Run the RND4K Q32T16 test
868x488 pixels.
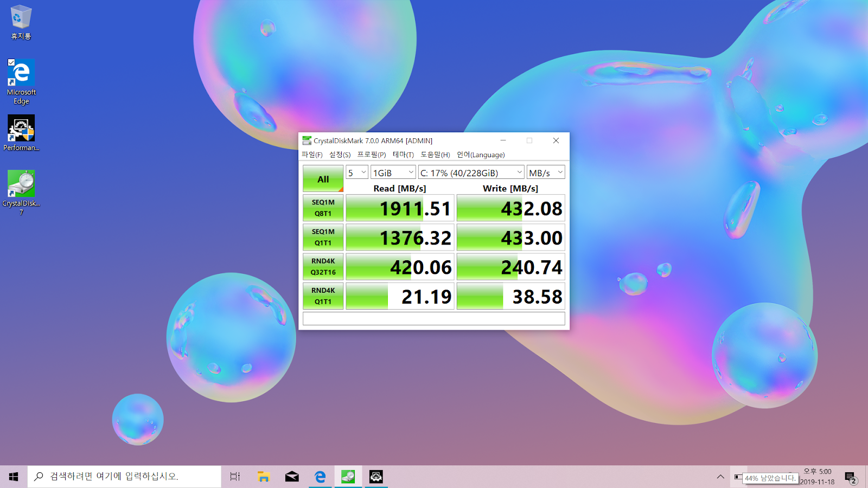pos(323,266)
